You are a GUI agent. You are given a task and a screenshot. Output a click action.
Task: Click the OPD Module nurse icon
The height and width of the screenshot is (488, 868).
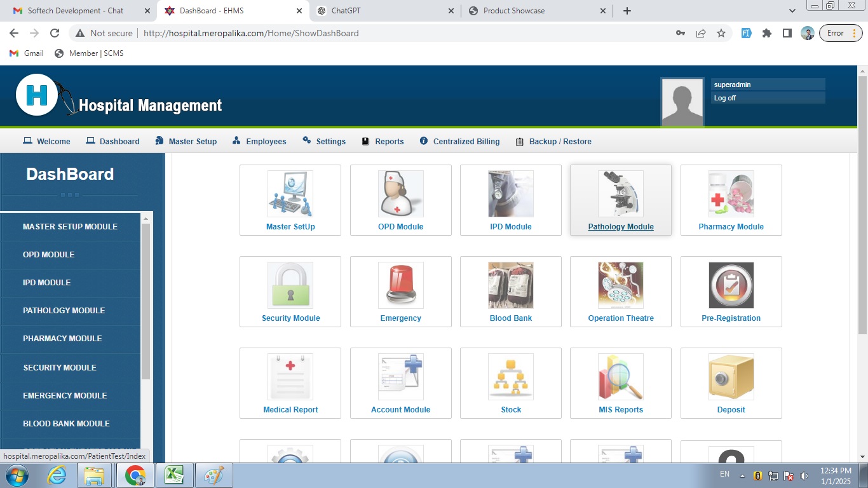point(400,194)
